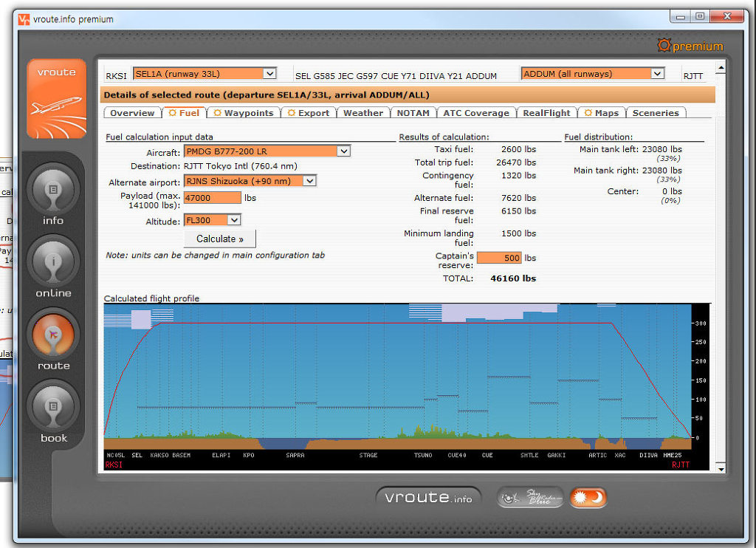The width and height of the screenshot is (756, 548).
Task: Open the Maps tab
Action: click(602, 113)
